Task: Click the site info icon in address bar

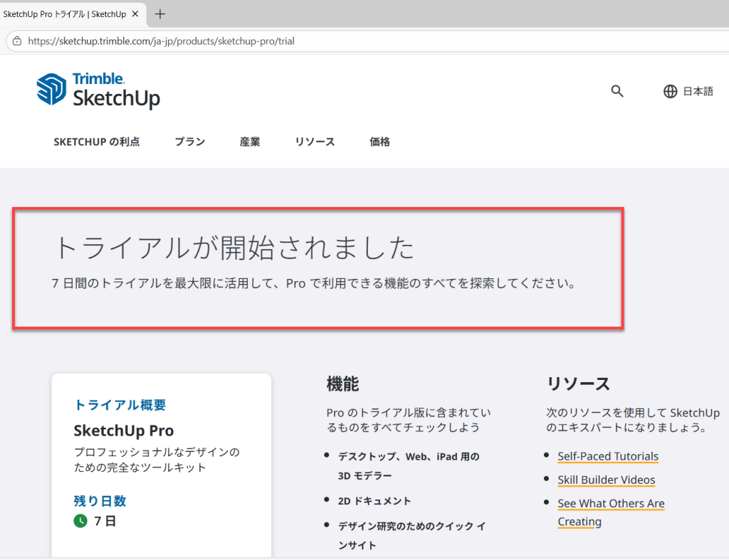Action: [17, 41]
